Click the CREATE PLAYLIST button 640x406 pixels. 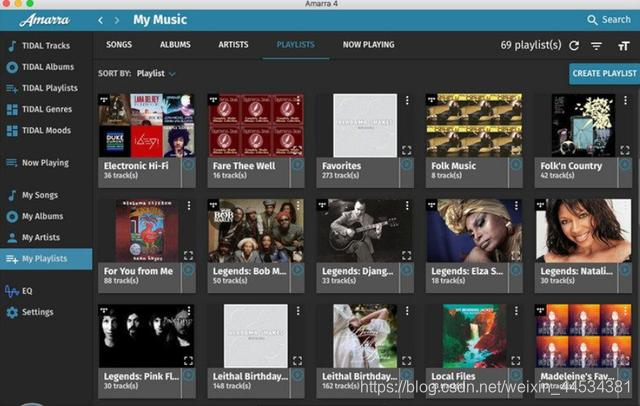pyautogui.click(x=604, y=74)
